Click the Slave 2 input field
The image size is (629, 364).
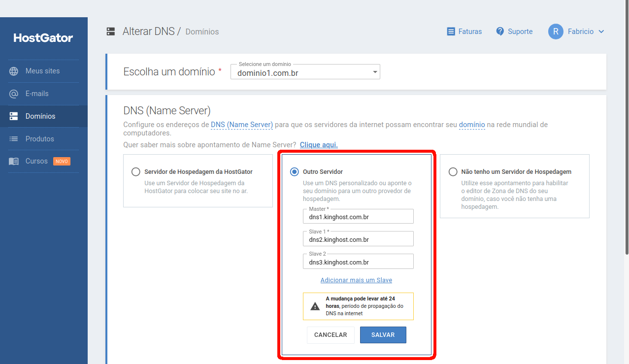pos(358,262)
